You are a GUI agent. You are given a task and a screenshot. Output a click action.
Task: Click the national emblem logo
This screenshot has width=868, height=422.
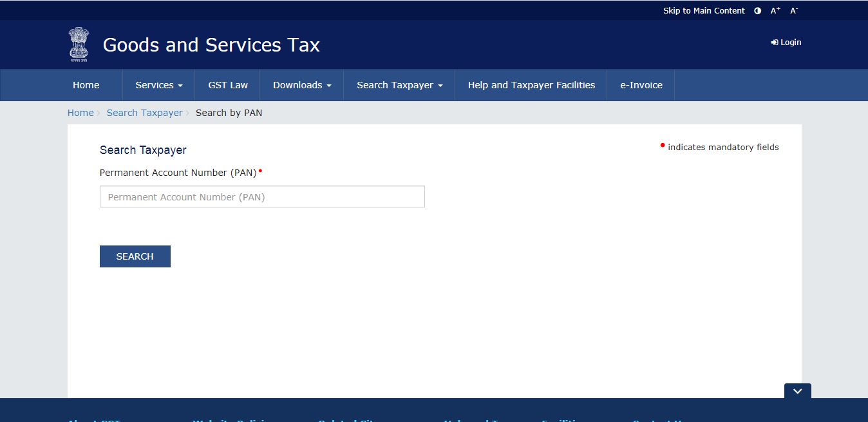pyautogui.click(x=79, y=44)
